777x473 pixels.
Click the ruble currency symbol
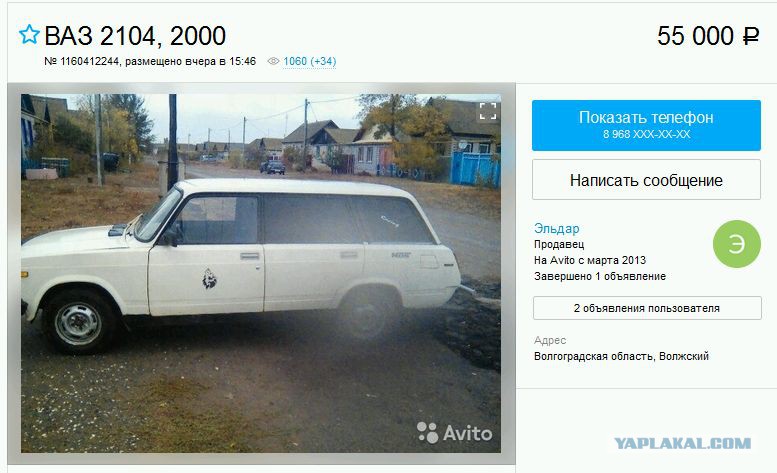point(750,36)
